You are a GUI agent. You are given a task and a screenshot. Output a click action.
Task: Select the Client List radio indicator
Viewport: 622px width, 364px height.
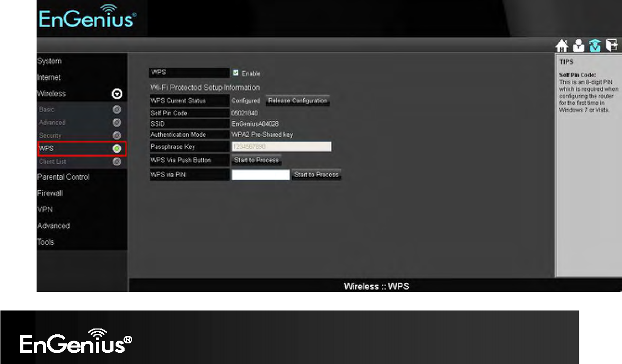tap(117, 162)
